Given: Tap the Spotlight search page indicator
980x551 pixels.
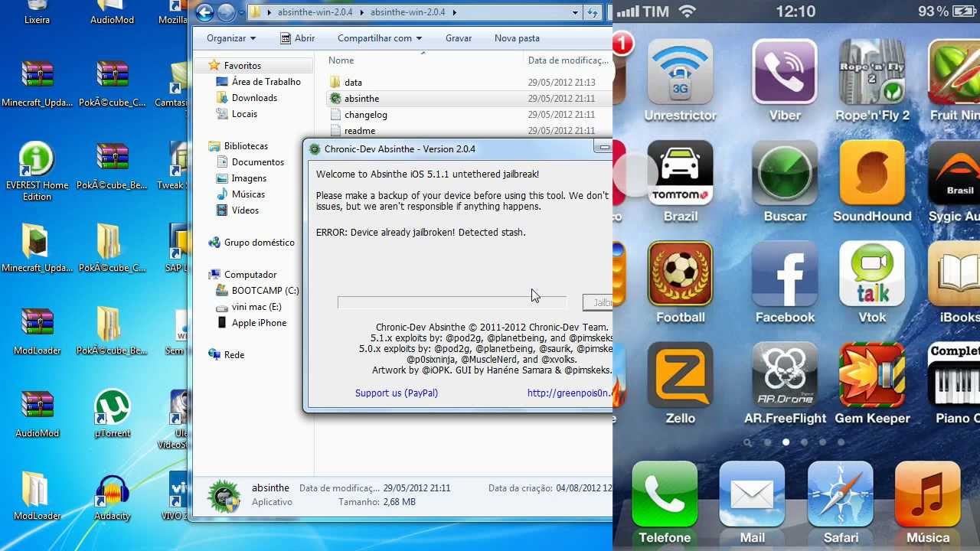Looking at the screenshot, I should coord(748,442).
